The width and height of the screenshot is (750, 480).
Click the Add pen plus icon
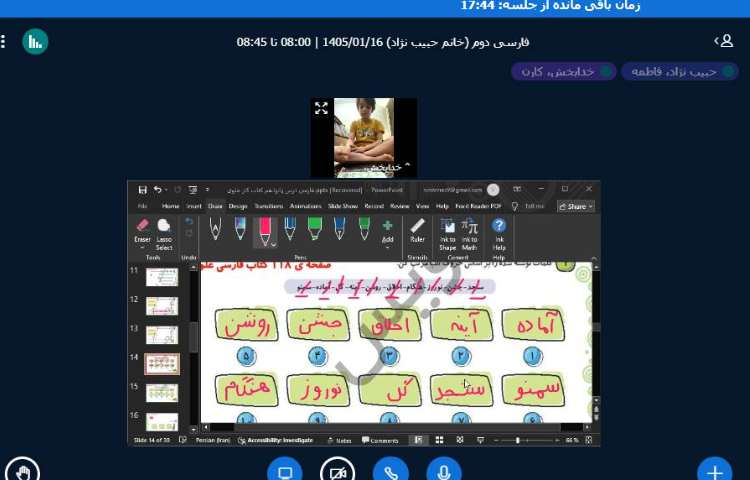387,225
